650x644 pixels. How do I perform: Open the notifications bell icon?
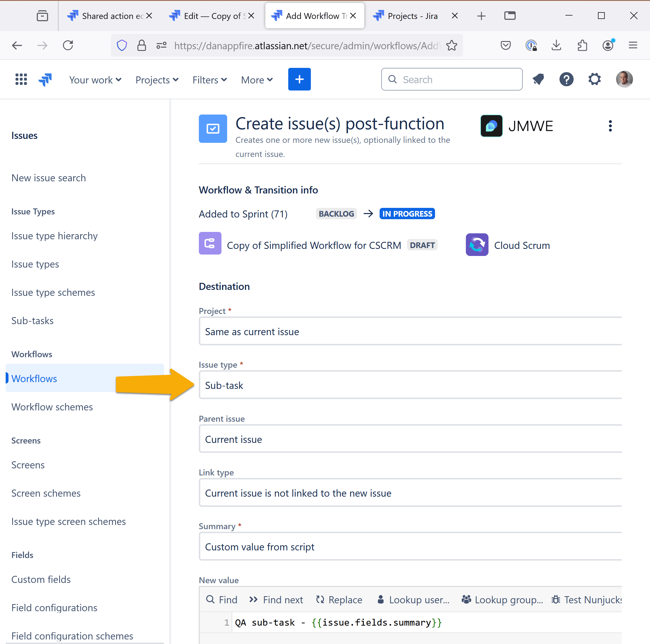(538, 79)
